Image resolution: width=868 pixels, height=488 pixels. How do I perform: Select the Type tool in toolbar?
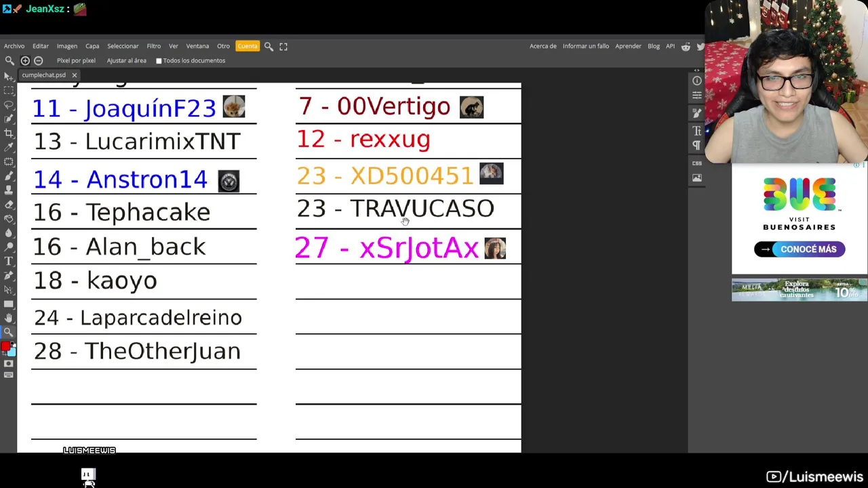click(9, 261)
